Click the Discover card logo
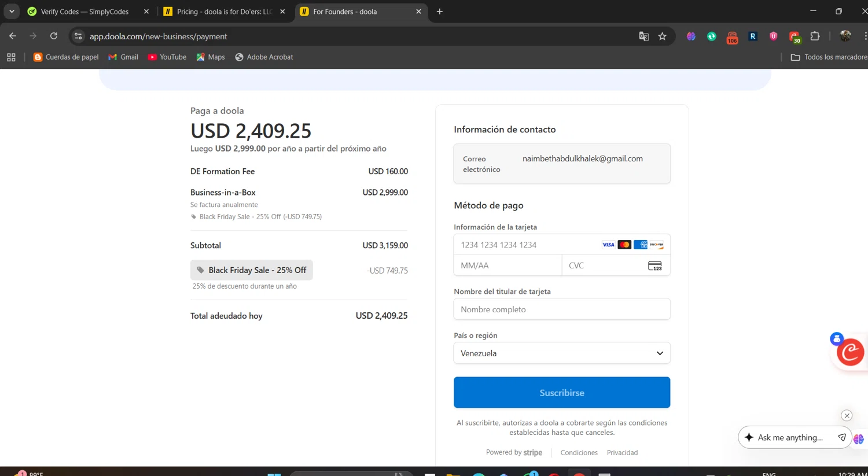The width and height of the screenshot is (868, 476). point(656,245)
